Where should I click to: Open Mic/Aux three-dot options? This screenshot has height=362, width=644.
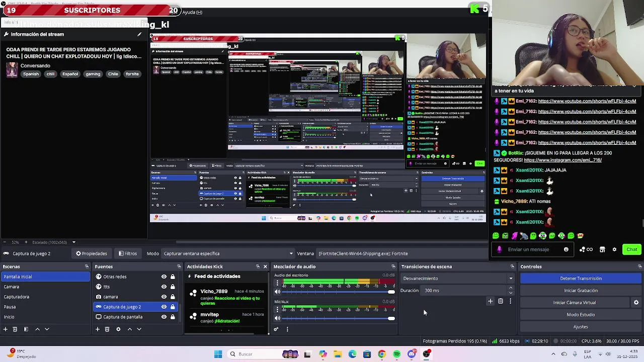click(x=277, y=309)
